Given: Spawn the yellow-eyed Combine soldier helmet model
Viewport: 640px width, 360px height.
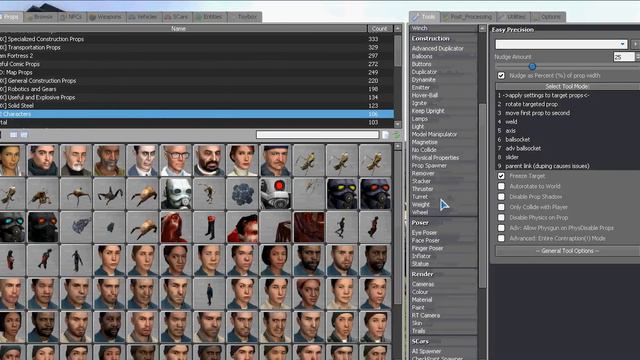Looking at the screenshot, I should point(342,193).
